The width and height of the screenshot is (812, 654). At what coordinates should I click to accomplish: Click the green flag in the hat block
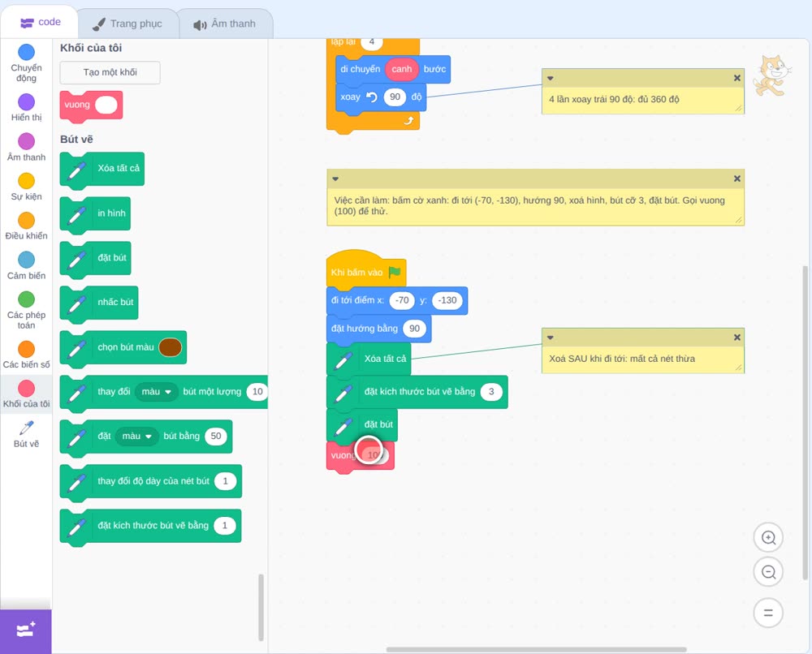coord(395,272)
